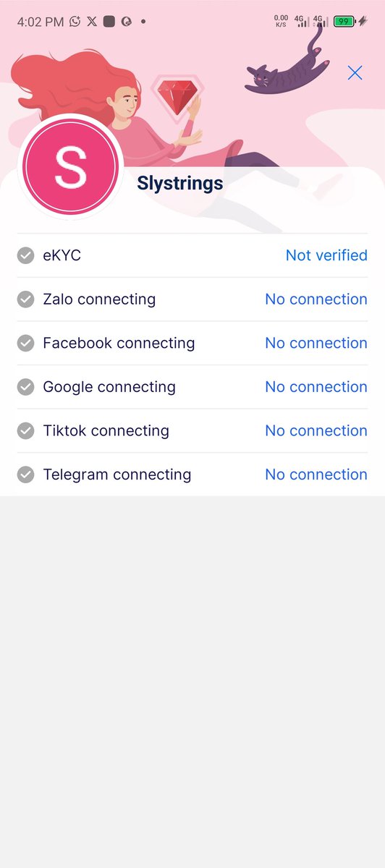Tap the Facebook connecting check circle
Screen dimensions: 385x868
pos(25,343)
